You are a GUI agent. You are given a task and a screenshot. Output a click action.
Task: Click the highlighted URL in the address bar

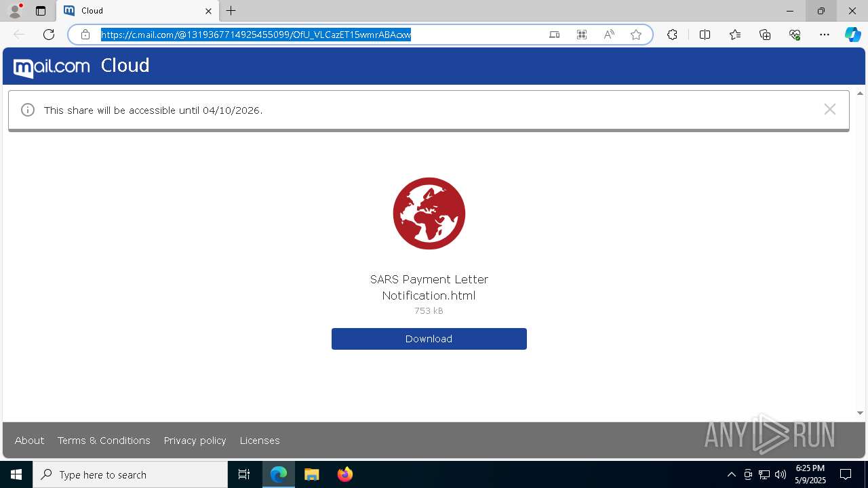click(x=256, y=35)
